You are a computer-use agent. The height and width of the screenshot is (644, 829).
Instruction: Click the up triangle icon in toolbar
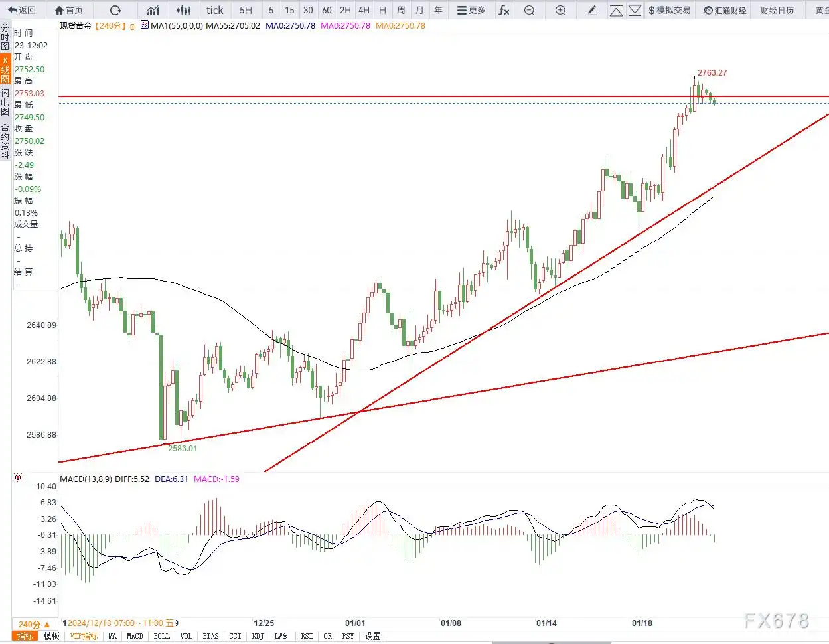tap(616, 11)
